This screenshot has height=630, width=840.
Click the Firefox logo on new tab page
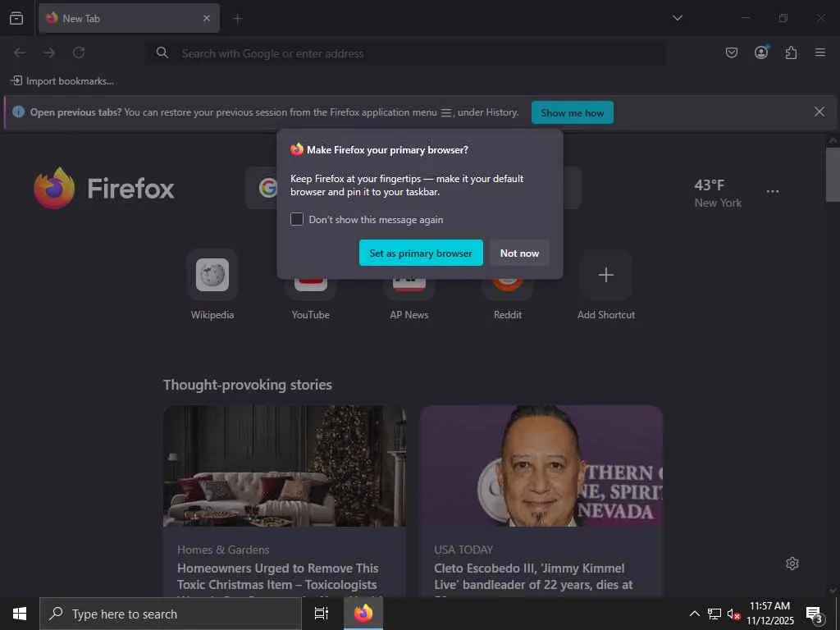104,188
